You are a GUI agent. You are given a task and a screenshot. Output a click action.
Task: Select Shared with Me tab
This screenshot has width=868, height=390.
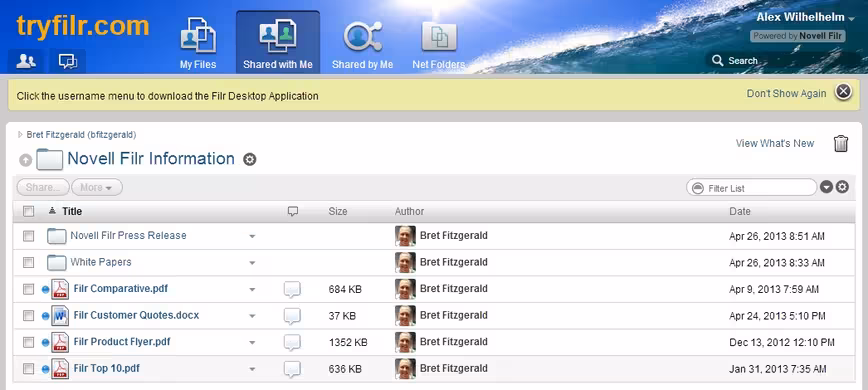tap(278, 43)
